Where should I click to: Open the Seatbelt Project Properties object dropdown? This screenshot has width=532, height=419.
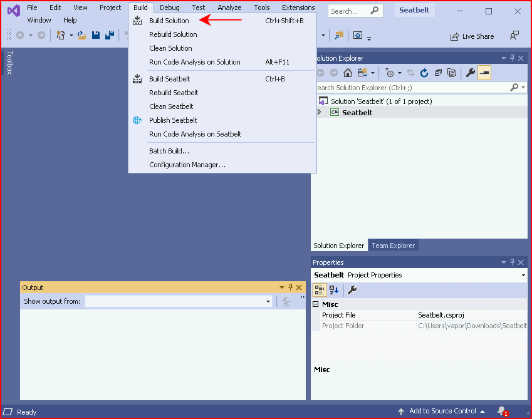523,276
